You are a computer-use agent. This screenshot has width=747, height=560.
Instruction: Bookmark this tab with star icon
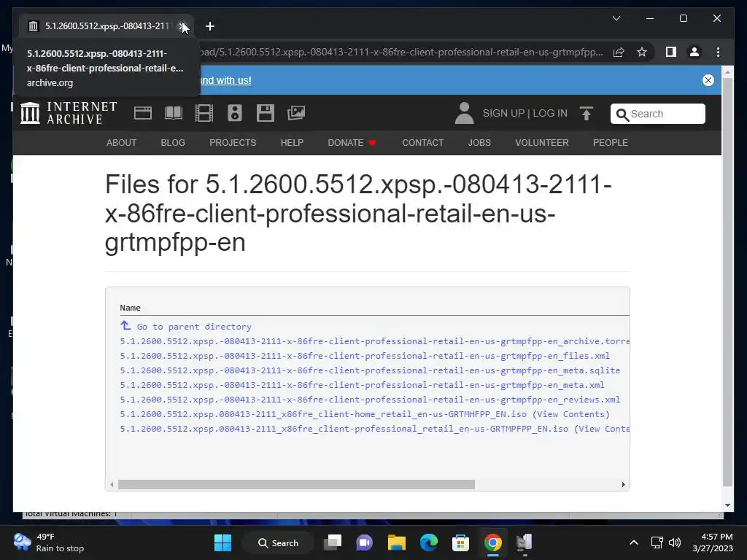[642, 52]
